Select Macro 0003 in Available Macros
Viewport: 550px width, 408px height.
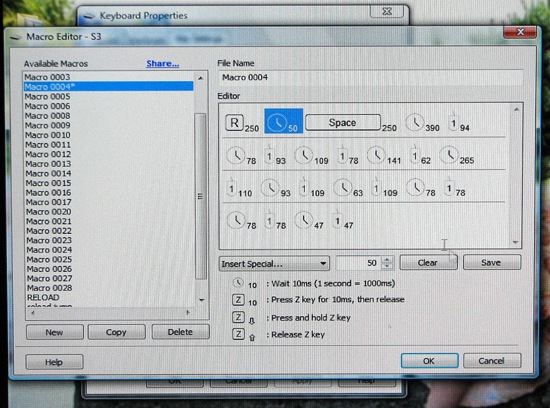pyautogui.click(x=108, y=77)
